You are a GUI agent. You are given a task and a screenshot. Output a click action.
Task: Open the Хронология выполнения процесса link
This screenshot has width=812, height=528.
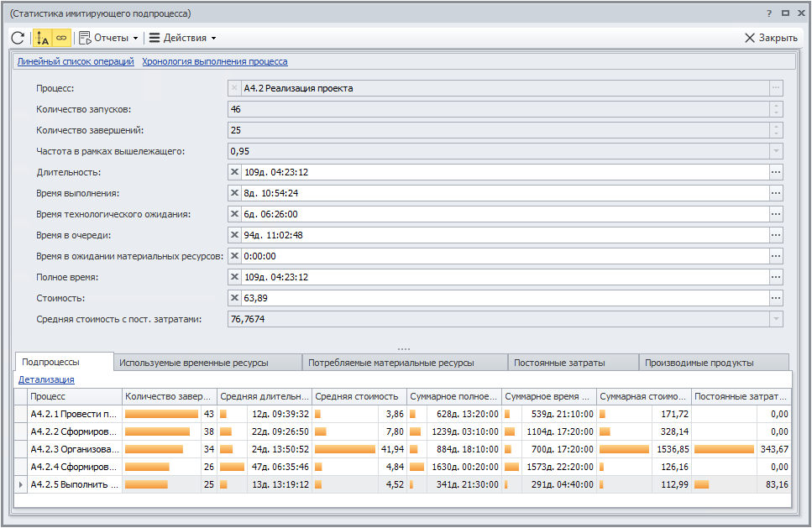(215, 61)
